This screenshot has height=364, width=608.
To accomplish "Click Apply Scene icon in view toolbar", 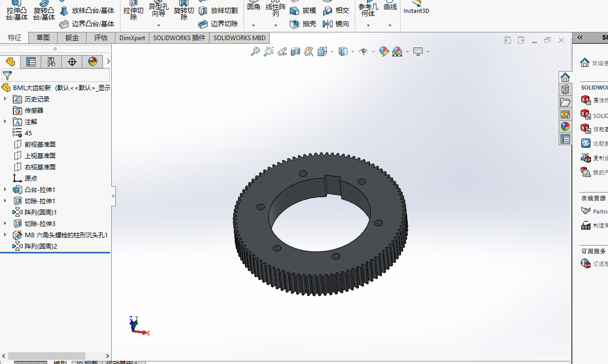I will pos(397,51).
